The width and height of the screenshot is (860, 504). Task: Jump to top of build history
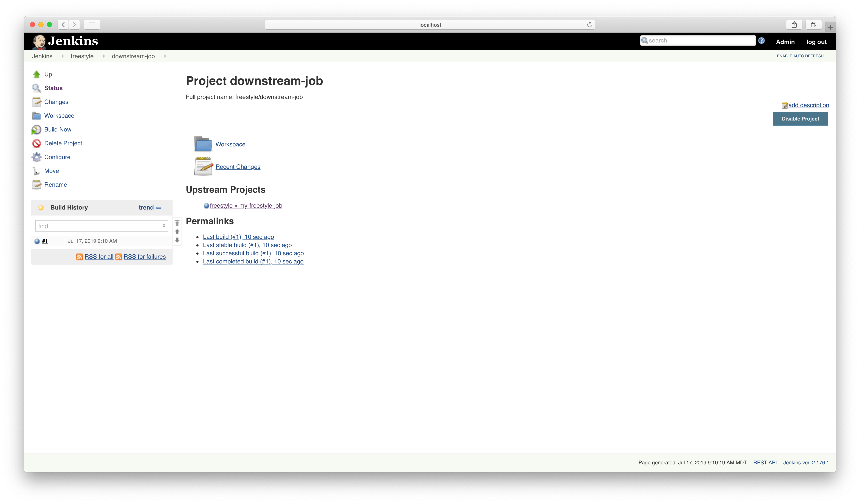click(x=177, y=223)
